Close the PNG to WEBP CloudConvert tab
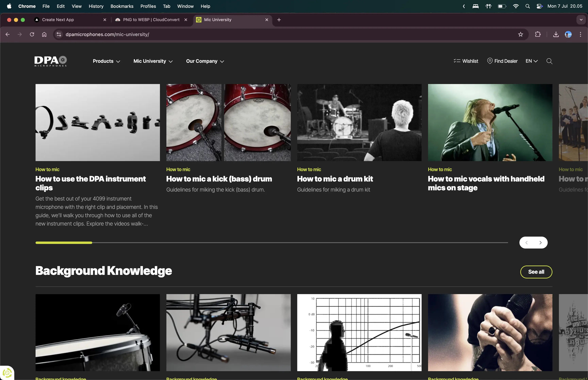Screen dimensions: 588x380 point(186,20)
